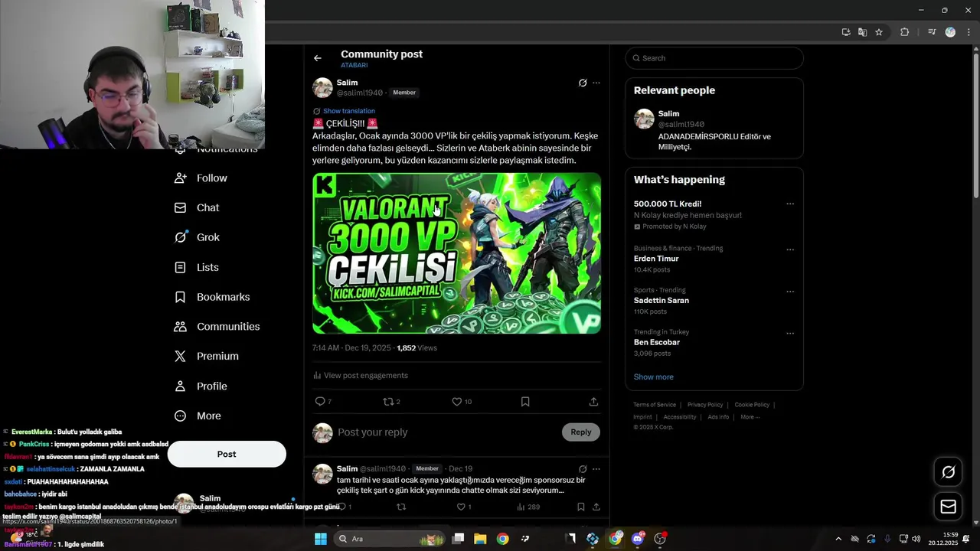Click Show translation link
This screenshot has height=551, width=980.
[x=349, y=111]
